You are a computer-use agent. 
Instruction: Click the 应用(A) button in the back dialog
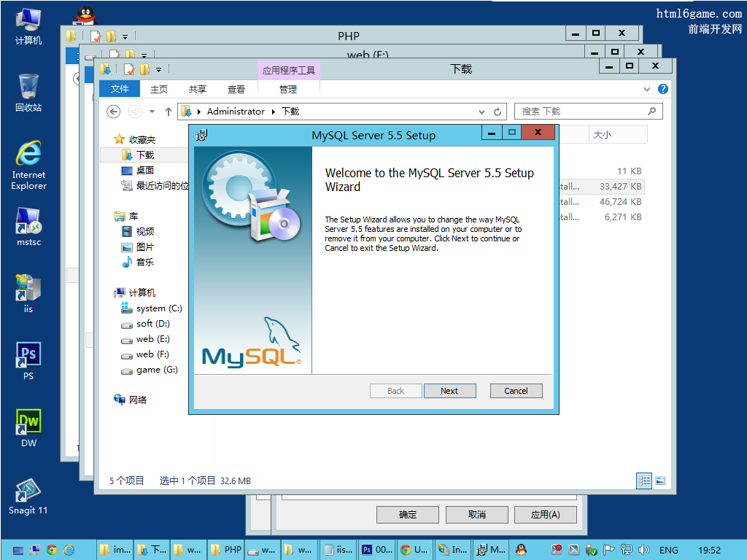point(546,515)
